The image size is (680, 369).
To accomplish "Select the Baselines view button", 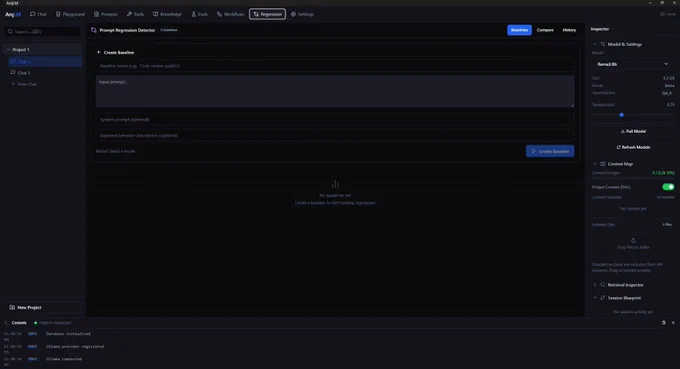I will (520, 30).
